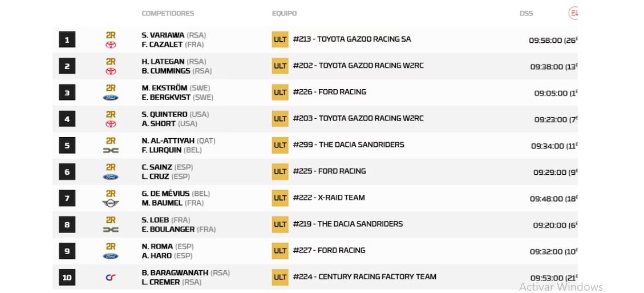The image size is (644, 293).
Task: Click the Dacia logo beside S. Loeb
Action: [x=111, y=230]
